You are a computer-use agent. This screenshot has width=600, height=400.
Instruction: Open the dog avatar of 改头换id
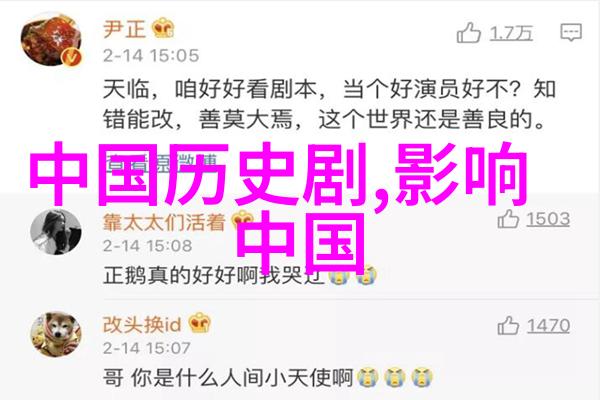(56, 335)
